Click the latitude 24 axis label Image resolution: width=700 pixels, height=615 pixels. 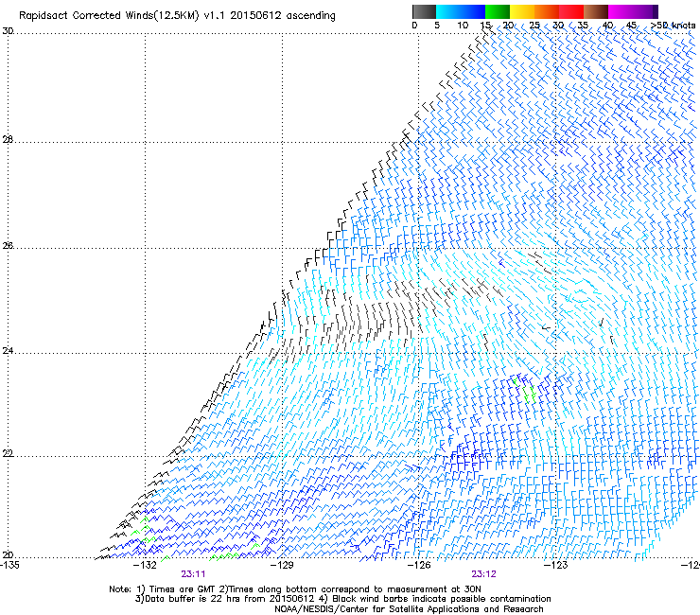[x=8, y=351]
